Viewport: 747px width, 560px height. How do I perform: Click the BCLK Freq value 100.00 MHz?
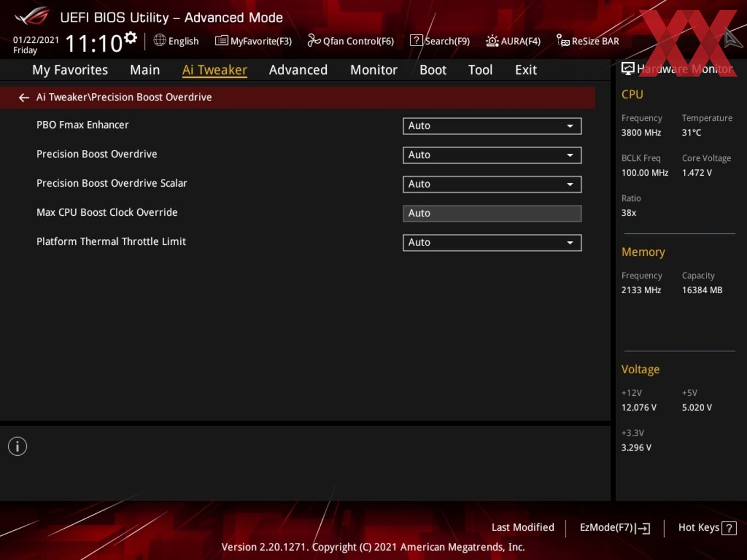pos(645,172)
